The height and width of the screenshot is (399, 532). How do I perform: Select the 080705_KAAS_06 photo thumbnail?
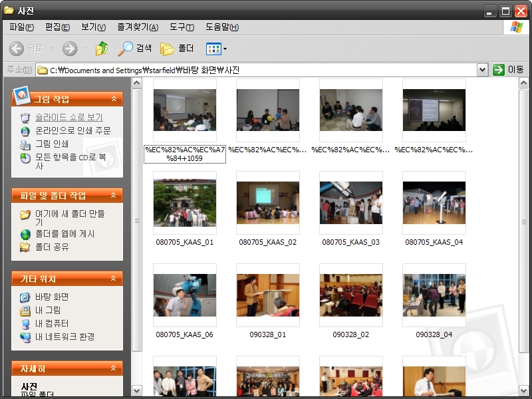(185, 295)
